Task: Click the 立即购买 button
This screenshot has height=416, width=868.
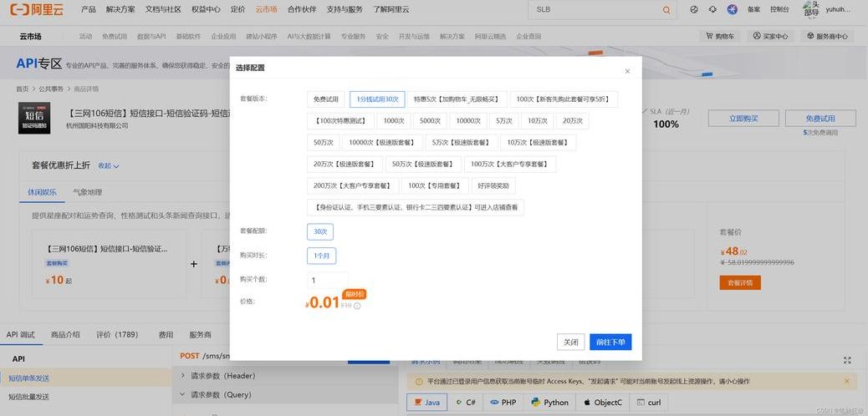Action: tap(743, 119)
